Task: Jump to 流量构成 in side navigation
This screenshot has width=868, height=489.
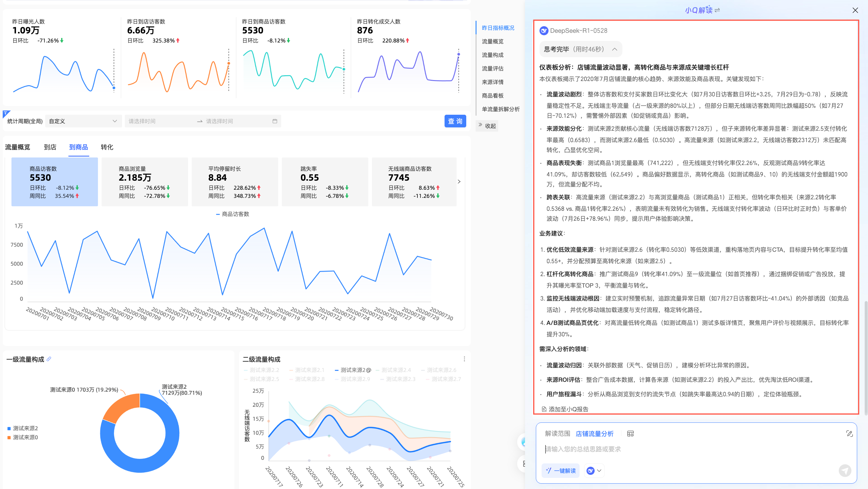Action: click(492, 55)
